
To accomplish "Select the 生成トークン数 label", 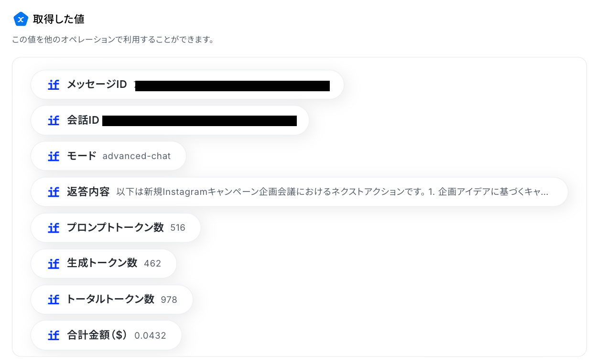I will [x=102, y=263].
